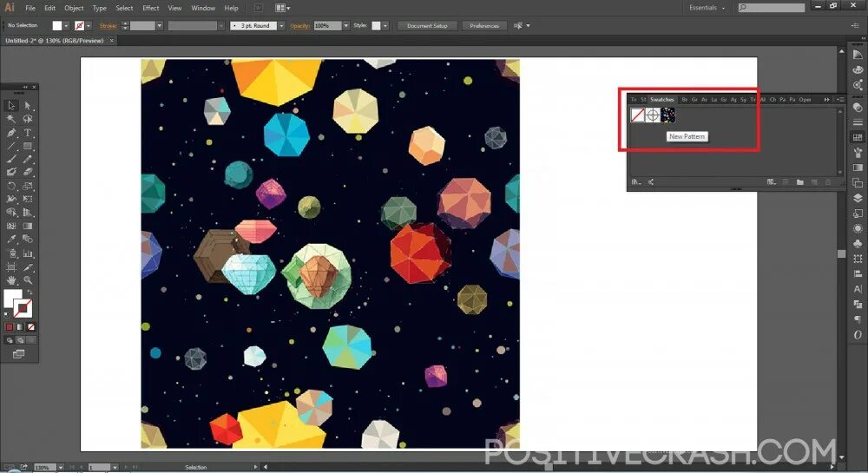Set paint mode to None
Image resolution: width=868 pixels, height=473 pixels.
pos(31,327)
